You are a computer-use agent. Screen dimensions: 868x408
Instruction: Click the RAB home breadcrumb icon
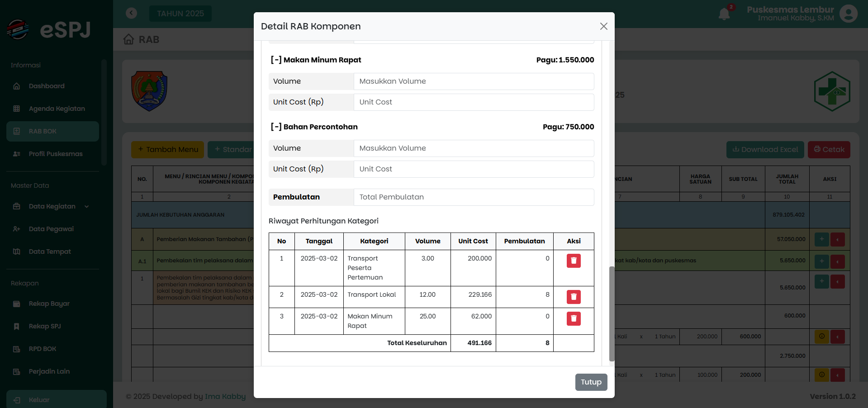129,39
